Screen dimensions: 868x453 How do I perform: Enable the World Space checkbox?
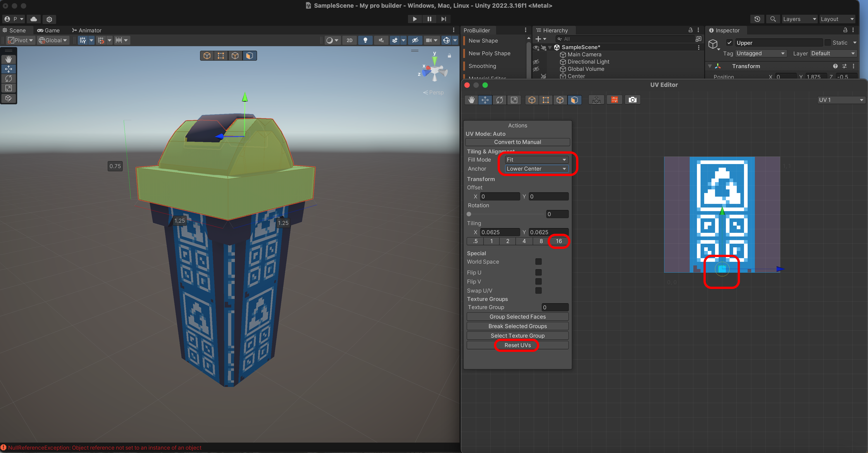click(x=538, y=262)
